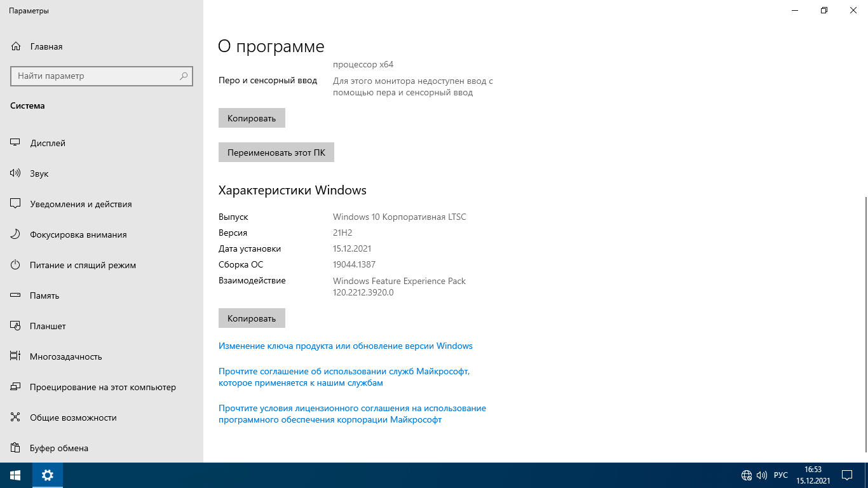Click Переименовать этот ПК button

pos(276,152)
